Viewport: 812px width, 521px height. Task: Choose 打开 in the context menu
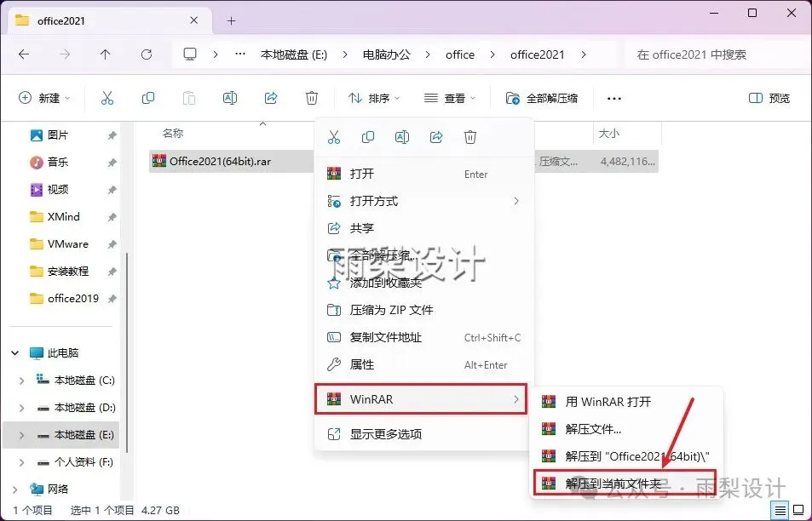click(424, 174)
